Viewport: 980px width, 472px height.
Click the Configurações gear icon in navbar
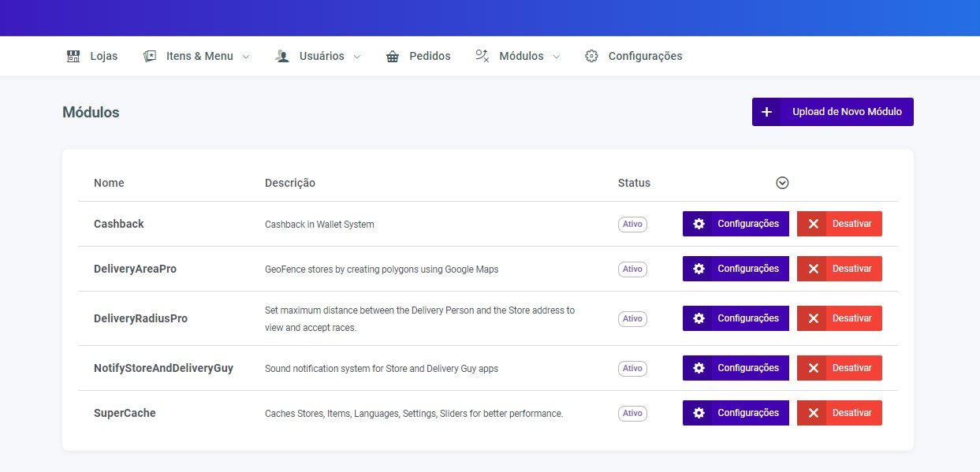591,56
